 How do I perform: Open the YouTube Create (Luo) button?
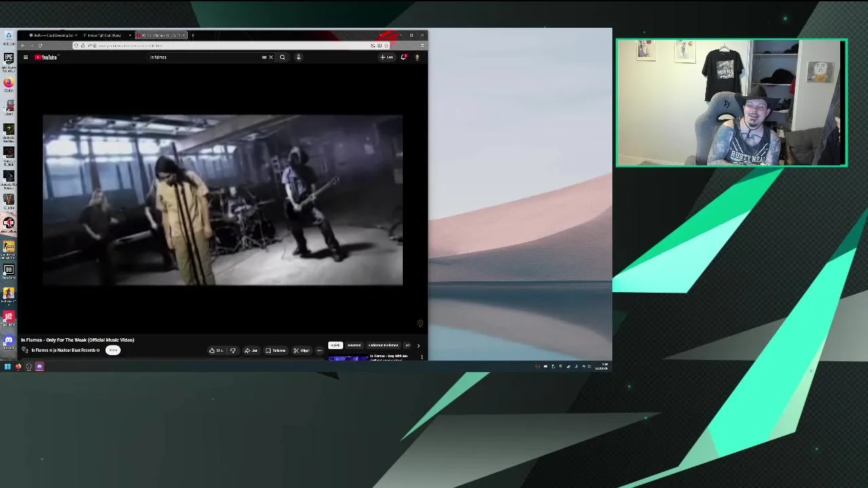pos(387,57)
